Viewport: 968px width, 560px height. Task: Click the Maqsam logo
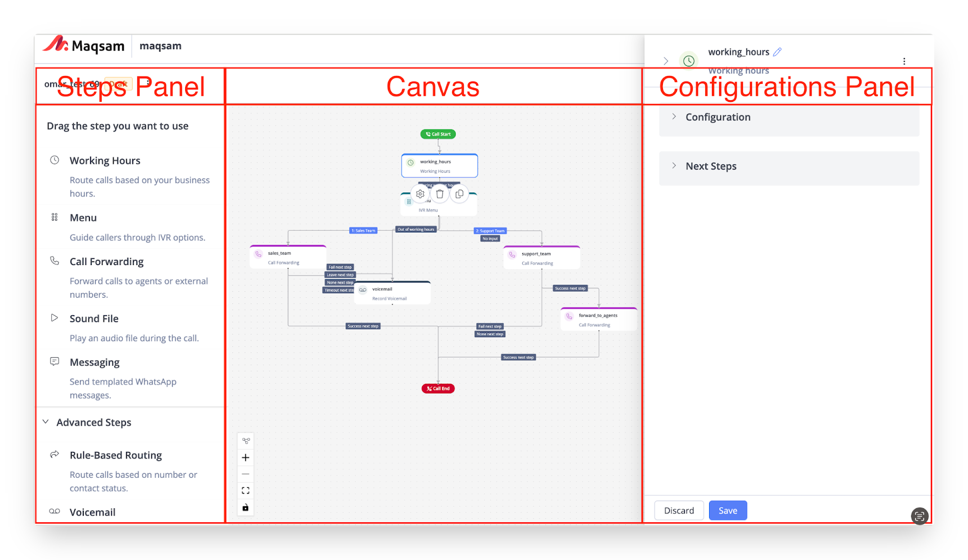tap(84, 46)
